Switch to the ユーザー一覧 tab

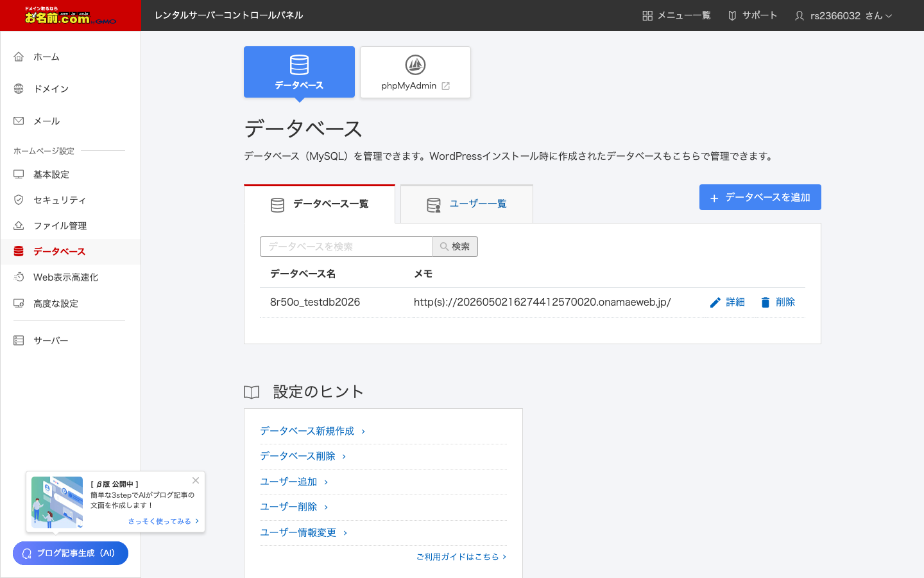(467, 204)
